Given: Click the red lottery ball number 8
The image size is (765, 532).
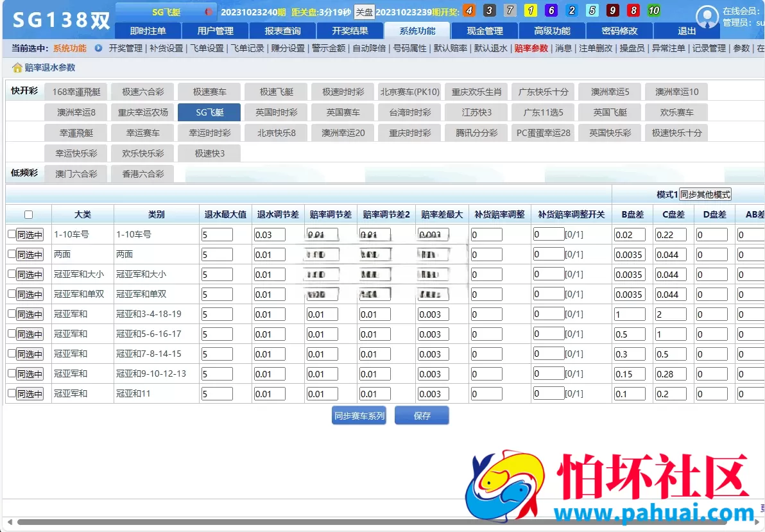Looking at the screenshot, I should coord(633,10).
